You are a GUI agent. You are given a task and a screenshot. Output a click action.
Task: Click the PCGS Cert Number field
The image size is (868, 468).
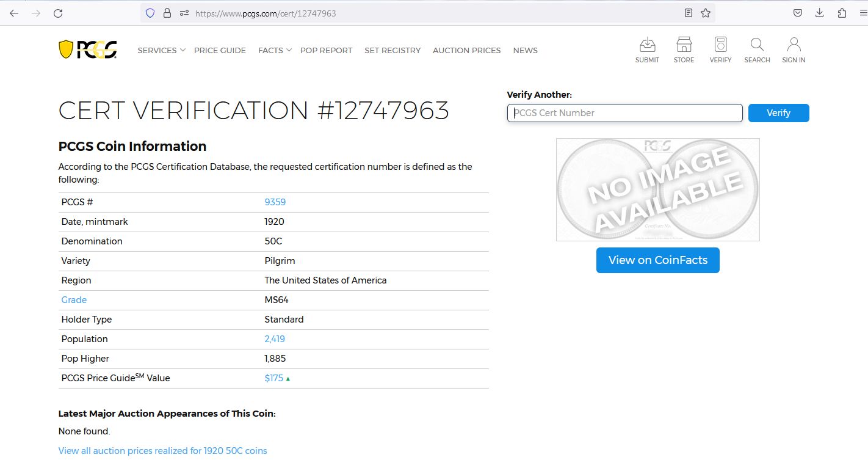[x=625, y=113]
